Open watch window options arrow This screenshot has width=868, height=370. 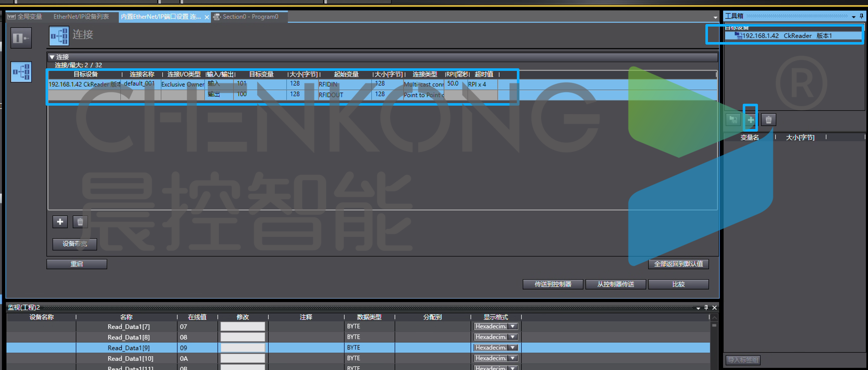tap(698, 308)
